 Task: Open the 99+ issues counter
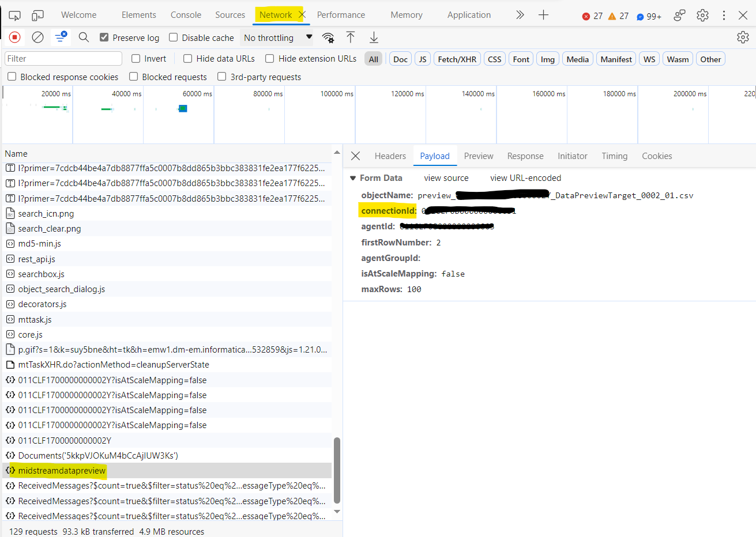click(649, 16)
